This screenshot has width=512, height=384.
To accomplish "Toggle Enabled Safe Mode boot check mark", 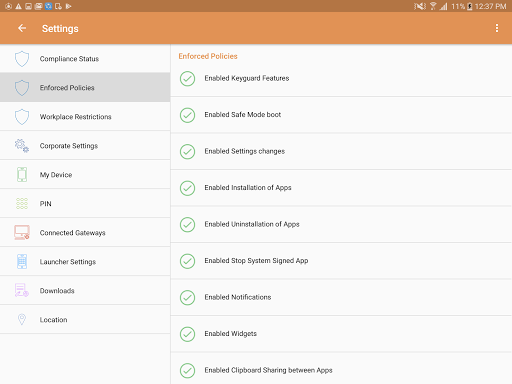I will point(187,115).
